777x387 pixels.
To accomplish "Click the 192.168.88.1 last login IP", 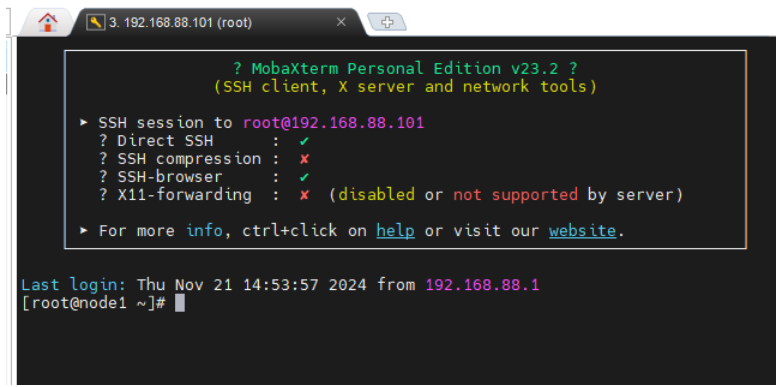I will [482, 285].
